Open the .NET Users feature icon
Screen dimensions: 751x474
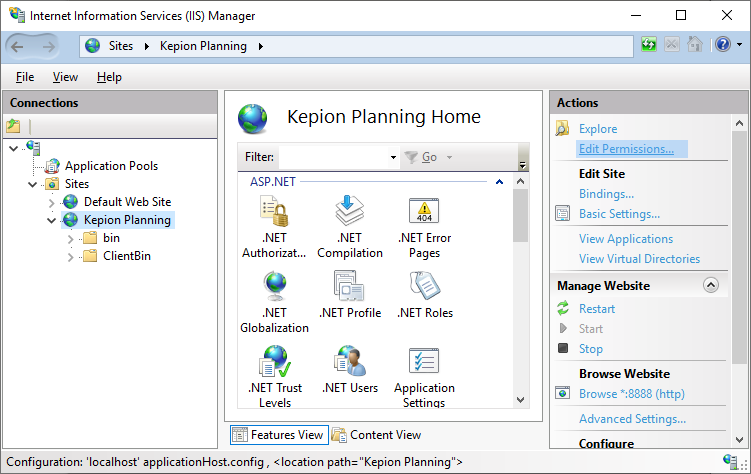pos(349,361)
